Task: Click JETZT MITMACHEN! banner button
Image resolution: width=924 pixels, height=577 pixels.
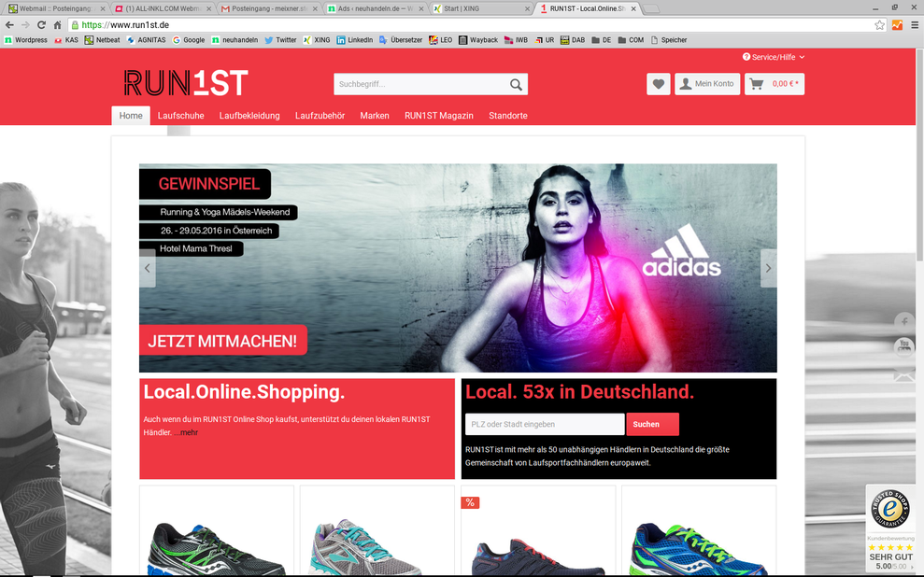Action: coord(222,340)
